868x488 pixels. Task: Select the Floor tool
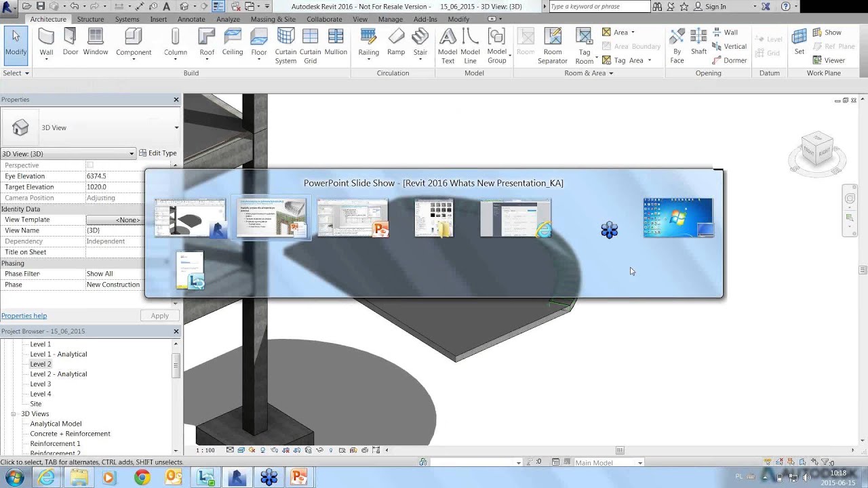[x=259, y=43]
